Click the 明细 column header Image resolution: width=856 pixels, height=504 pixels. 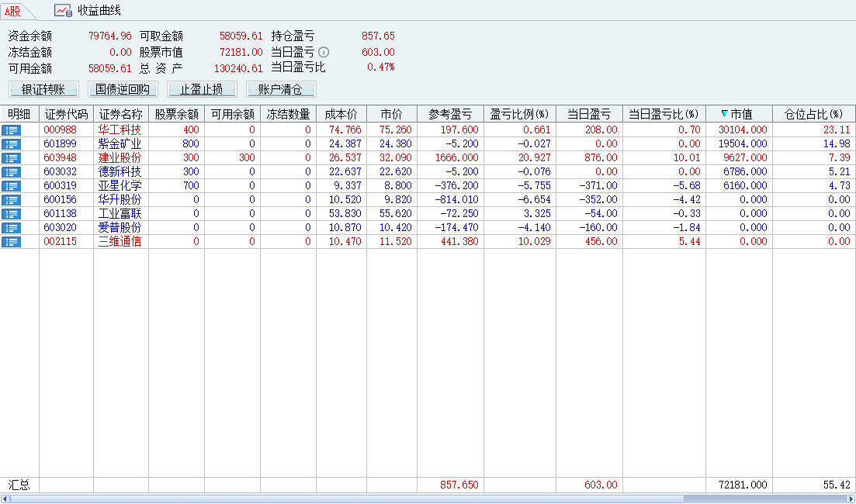[x=19, y=114]
